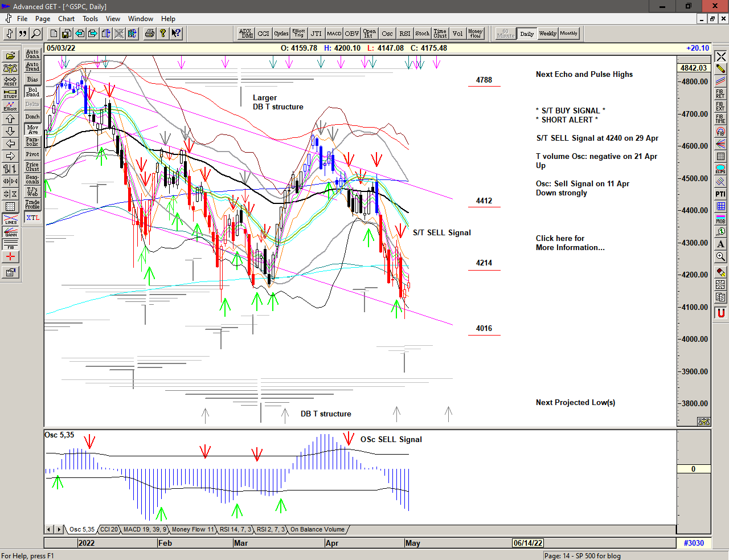Switch timeframe to Weekly

[547, 34]
